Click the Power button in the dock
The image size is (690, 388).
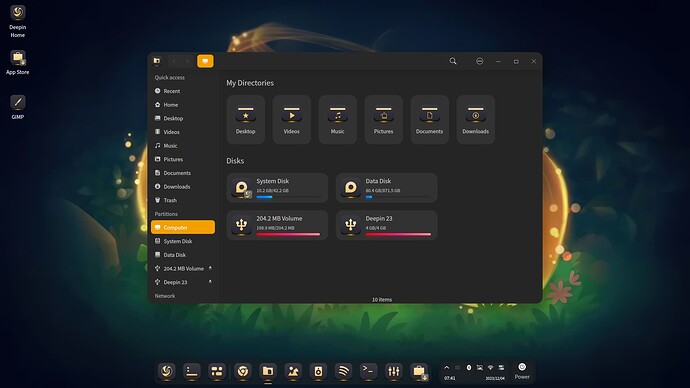522,371
